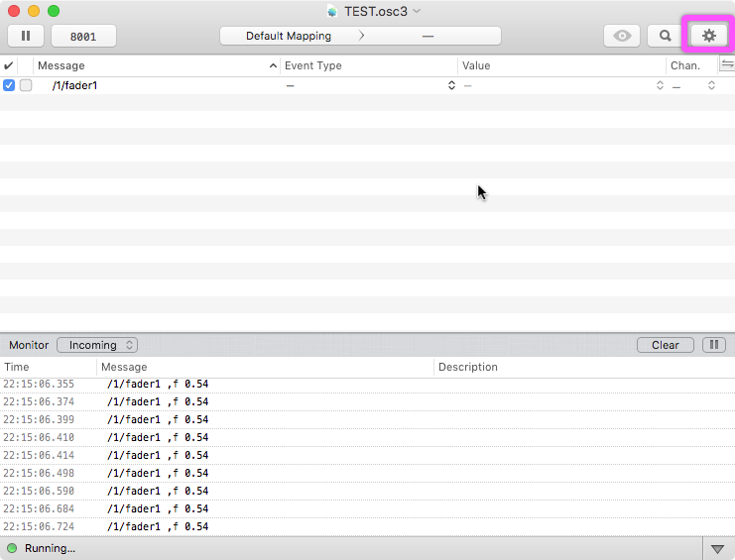The width and height of the screenshot is (735, 560).
Task: Open the Chan. dropdown for /1/fader1
Action: pos(711,85)
